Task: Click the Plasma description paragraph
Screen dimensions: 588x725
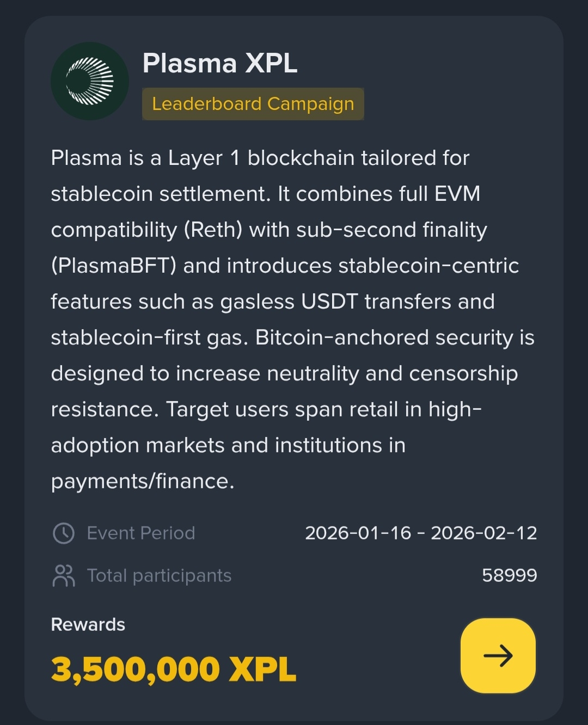Action: 293,320
